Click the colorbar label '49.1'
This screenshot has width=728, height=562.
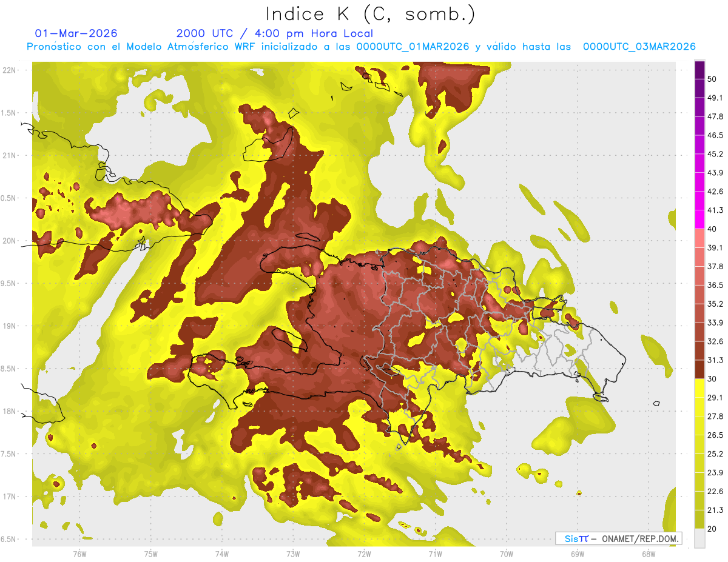click(715, 98)
